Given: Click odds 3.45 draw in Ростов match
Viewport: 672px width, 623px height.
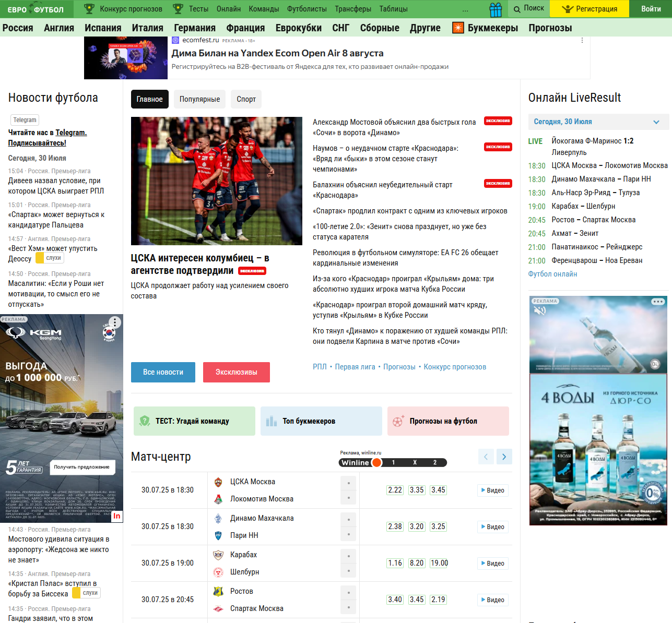Looking at the screenshot, I should [417, 600].
